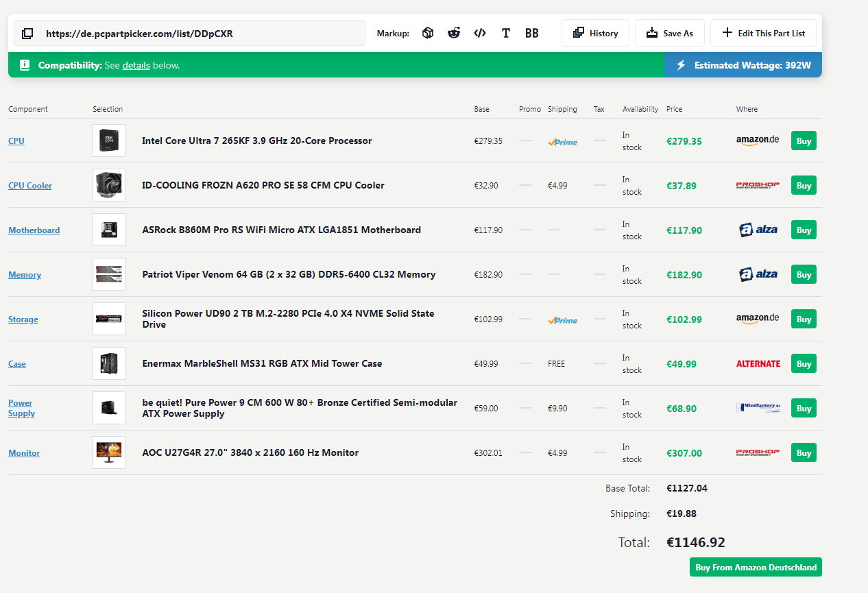Screen dimensions: 868x593
Task: Click Buy for the Patriot Viper memory
Action: coord(804,275)
